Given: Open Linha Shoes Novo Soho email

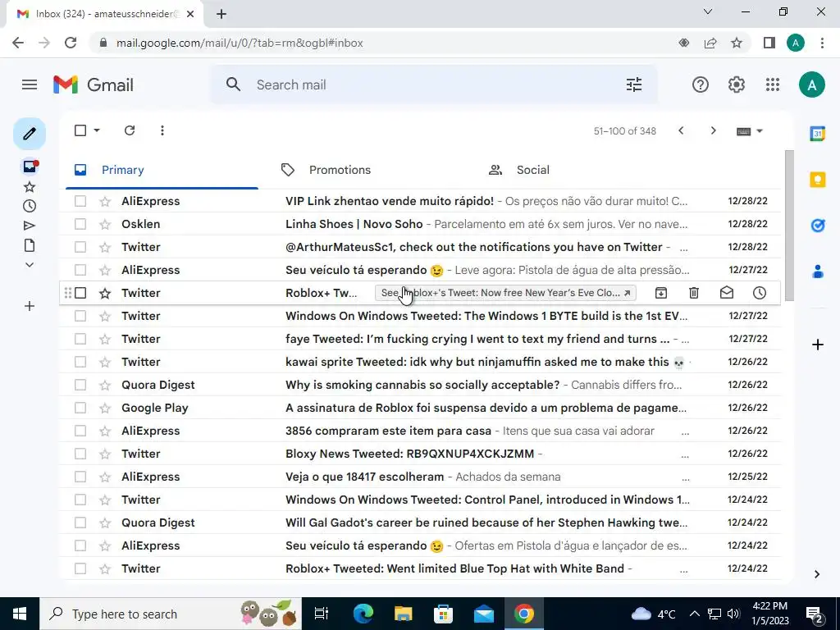Looking at the screenshot, I should [420, 224].
